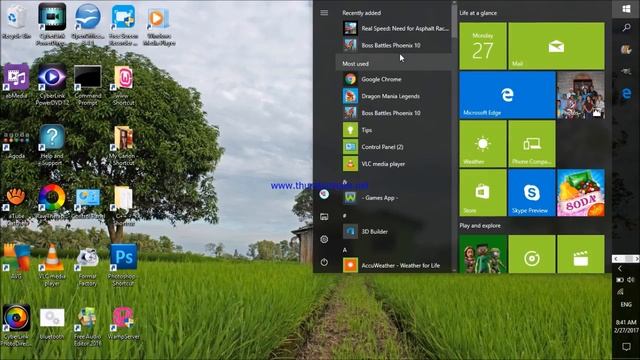Screen dimensions: 640x360
Task: Select the Agoda desktop icon
Action: point(16,145)
